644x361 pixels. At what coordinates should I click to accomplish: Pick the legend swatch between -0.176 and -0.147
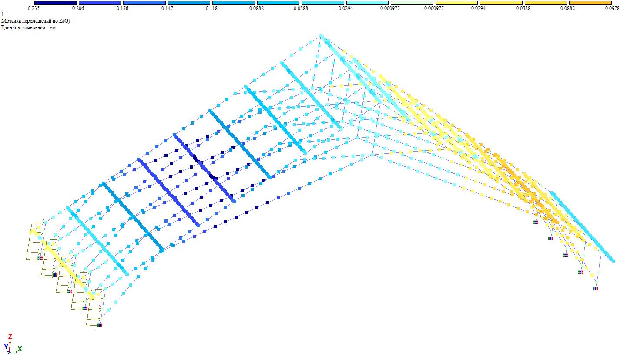click(144, 3)
